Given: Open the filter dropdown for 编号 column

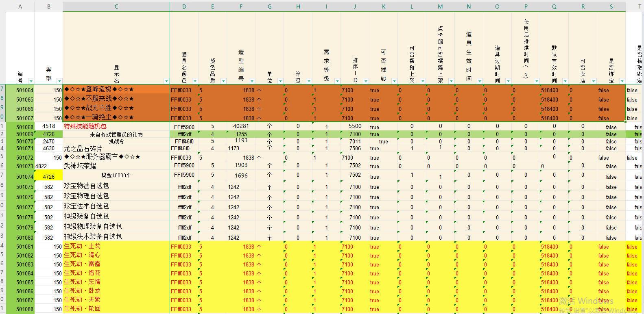Looking at the screenshot, I should pos(31,81).
